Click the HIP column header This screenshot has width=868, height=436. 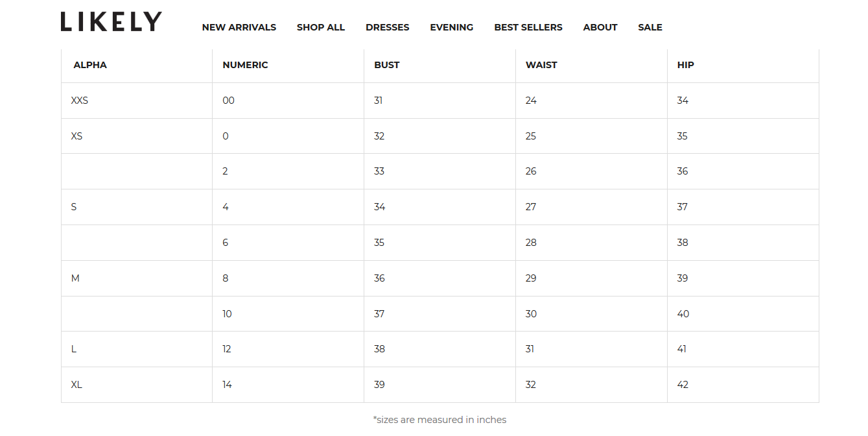(x=685, y=65)
